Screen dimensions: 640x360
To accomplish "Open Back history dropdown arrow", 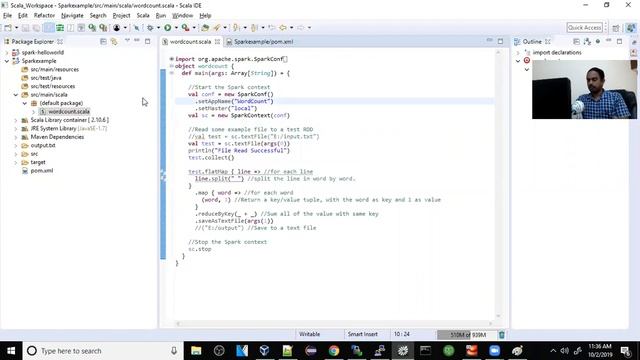I will point(291,28).
